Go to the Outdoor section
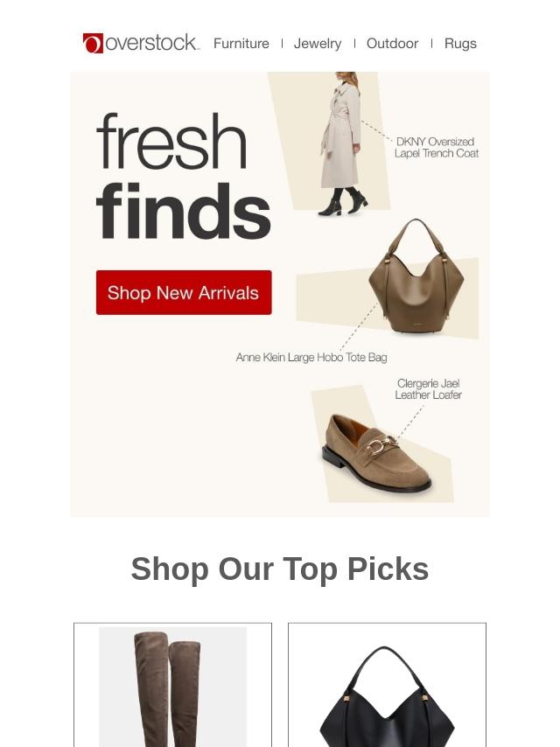This screenshot has width=560, height=747. coord(392,44)
